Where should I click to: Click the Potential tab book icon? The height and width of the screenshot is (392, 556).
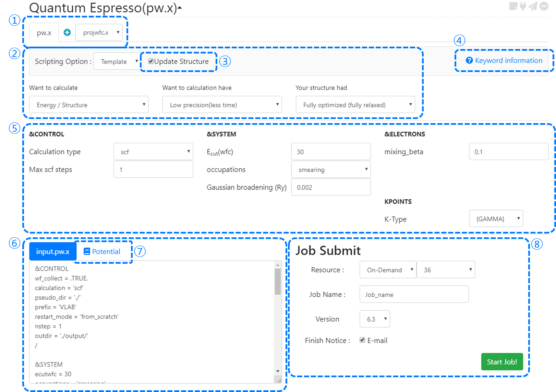(x=87, y=251)
